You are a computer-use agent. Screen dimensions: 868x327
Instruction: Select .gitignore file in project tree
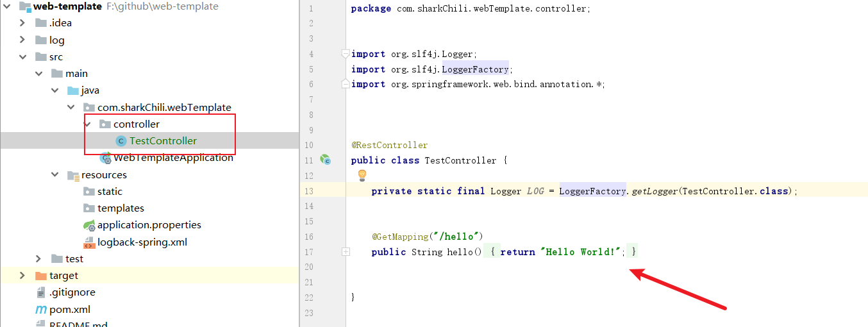72,292
